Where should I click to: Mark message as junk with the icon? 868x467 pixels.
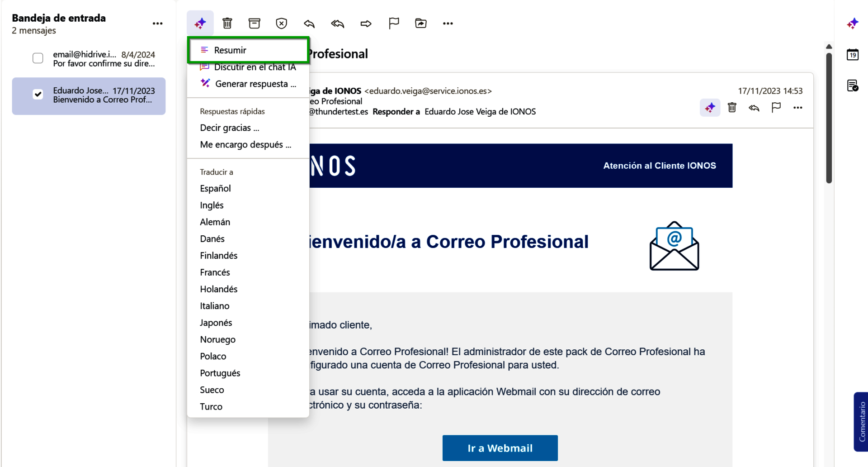[x=282, y=23]
